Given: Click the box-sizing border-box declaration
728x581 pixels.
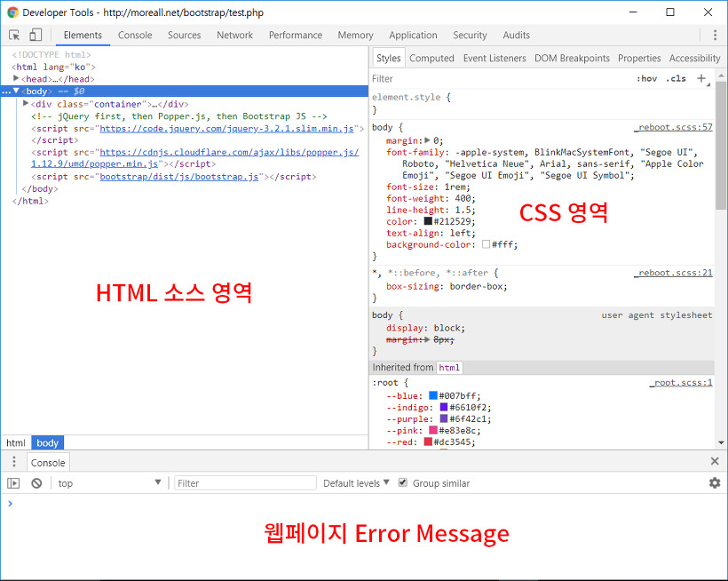Looking at the screenshot, I should pos(447,286).
